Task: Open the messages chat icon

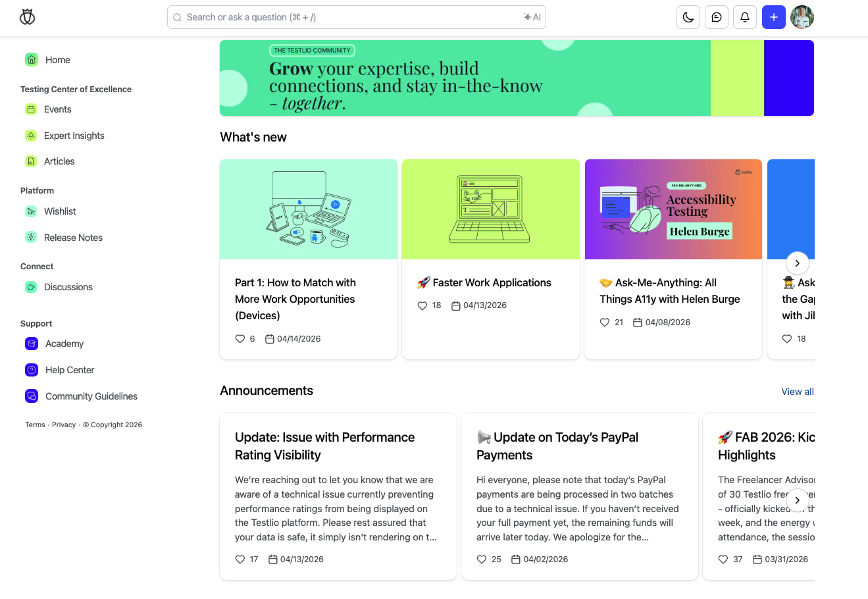Action: pos(717,17)
